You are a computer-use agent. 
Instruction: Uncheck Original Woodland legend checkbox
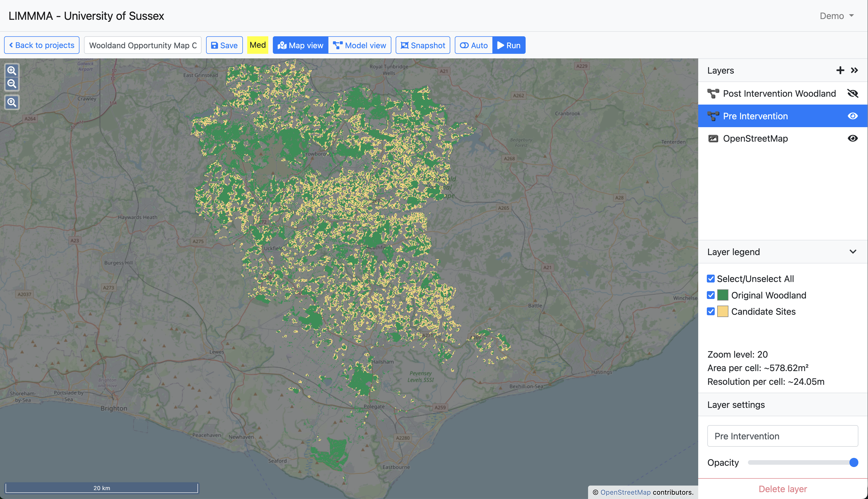711,295
